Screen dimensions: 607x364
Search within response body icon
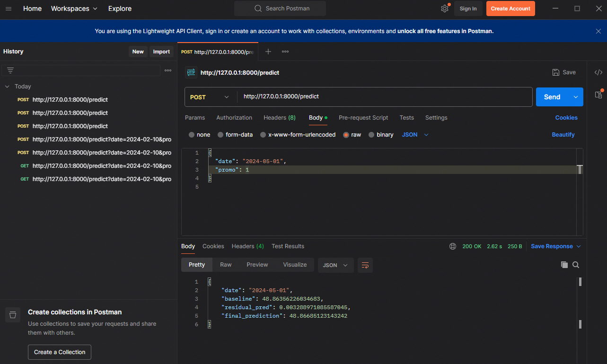click(x=576, y=265)
